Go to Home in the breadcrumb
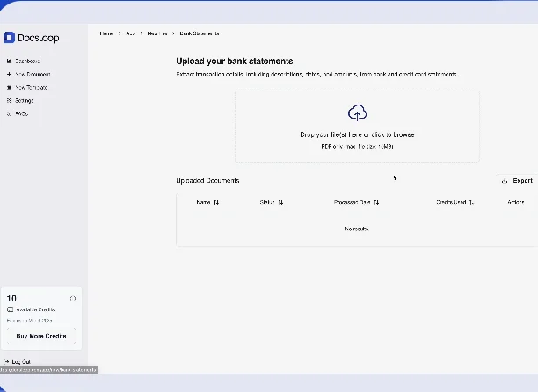This screenshot has width=538, height=392. click(x=106, y=33)
